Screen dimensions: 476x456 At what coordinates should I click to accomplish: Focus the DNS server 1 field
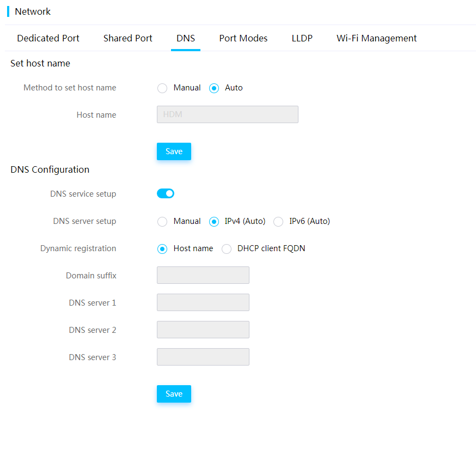203,302
